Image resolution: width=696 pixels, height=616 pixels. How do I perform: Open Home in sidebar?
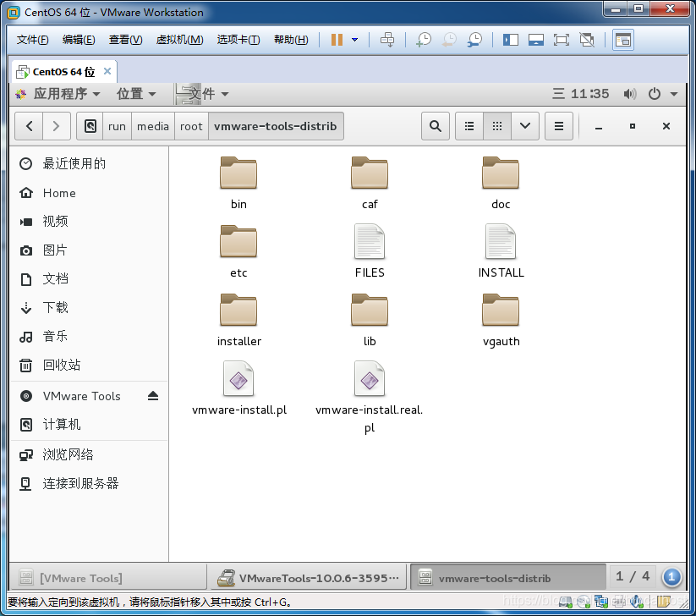(89, 193)
